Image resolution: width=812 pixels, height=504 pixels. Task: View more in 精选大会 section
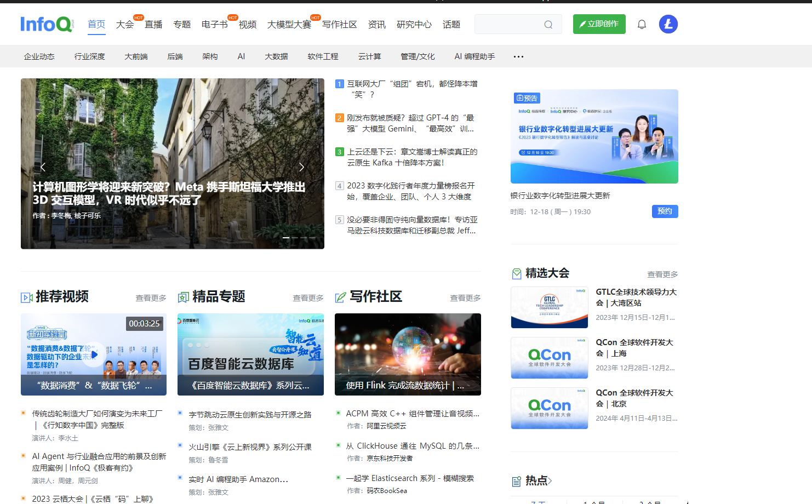662,274
